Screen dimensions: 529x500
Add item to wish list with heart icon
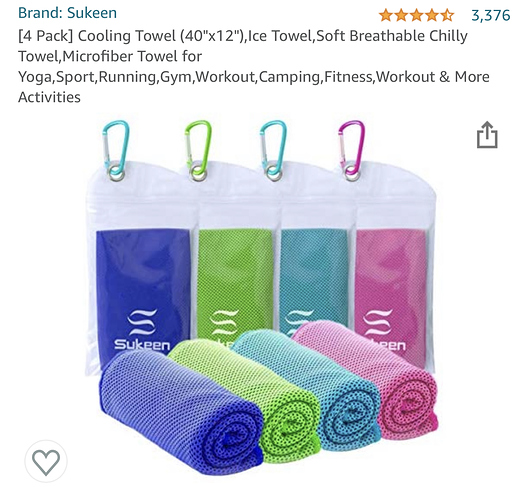coord(46,461)
